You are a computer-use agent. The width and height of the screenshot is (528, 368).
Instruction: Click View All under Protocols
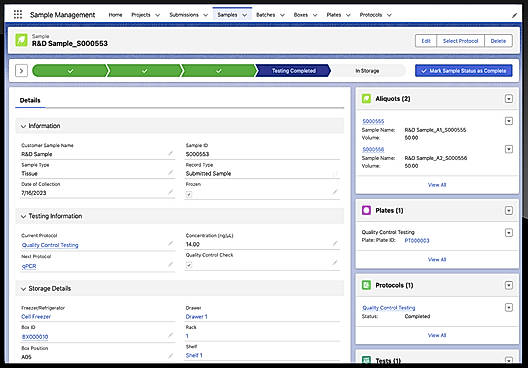437,335
